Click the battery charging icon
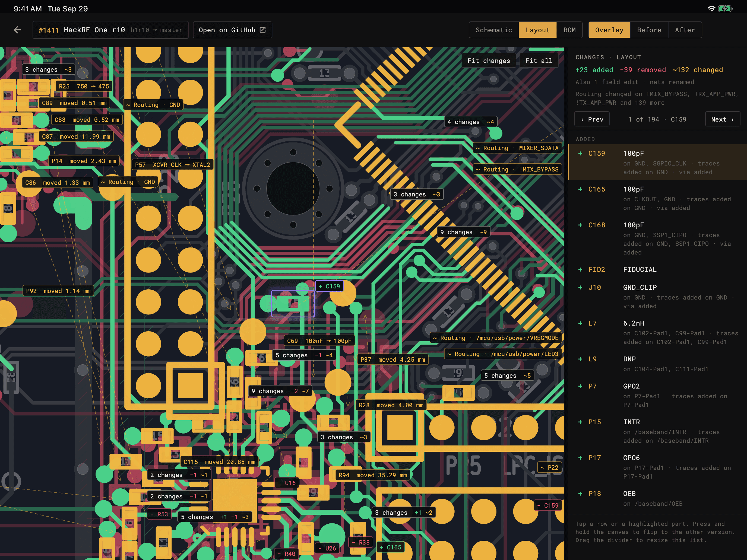747x560 pixels. [725, 9]
